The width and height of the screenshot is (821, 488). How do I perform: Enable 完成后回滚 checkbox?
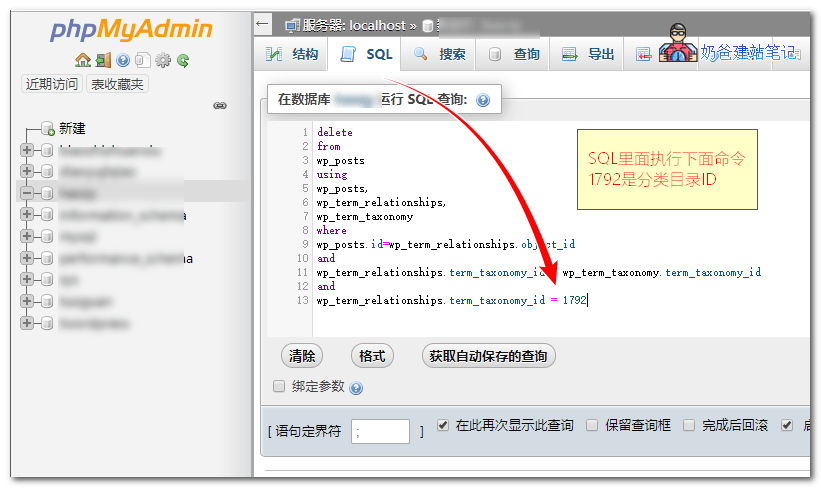pos(689,425)
